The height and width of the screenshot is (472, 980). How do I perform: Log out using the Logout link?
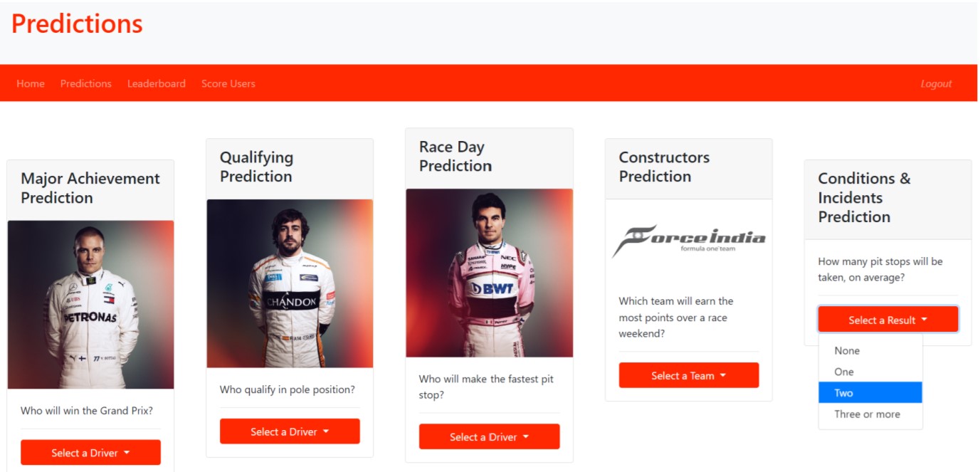click(936, 83)
